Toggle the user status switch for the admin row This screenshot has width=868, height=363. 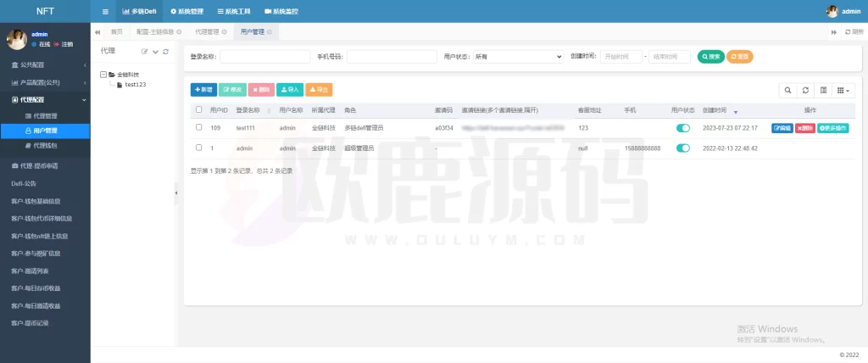pos(683,148)
